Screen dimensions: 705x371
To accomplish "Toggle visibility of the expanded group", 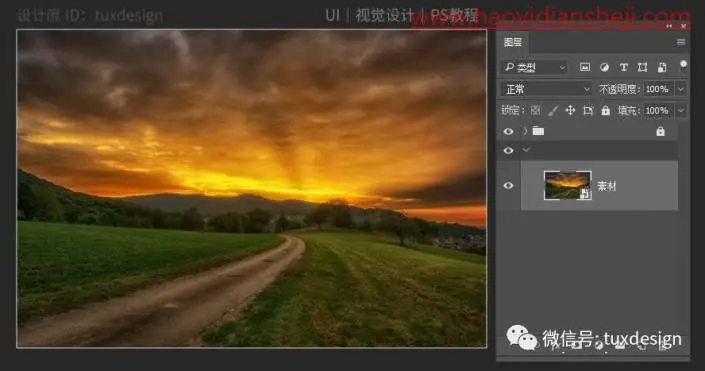I will [x=508, y=150].
